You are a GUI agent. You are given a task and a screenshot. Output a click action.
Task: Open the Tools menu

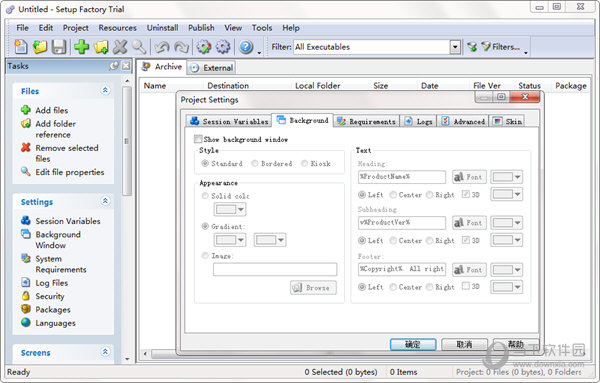(x=262, y=28)
